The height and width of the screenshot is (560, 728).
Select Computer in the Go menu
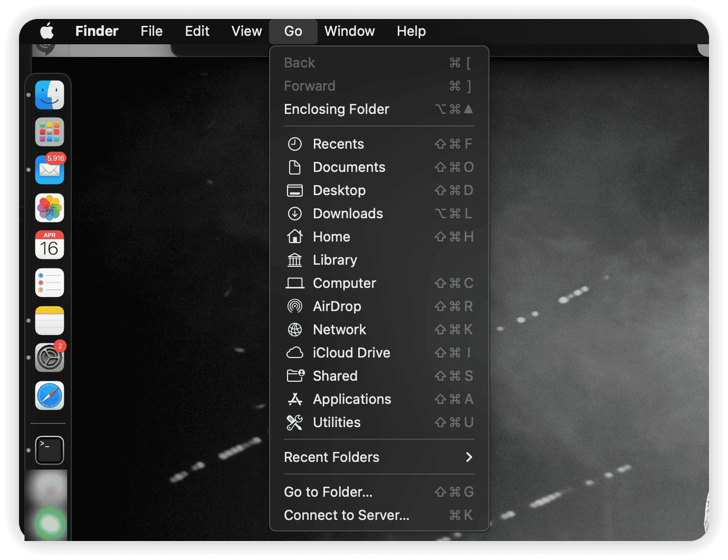379,283
